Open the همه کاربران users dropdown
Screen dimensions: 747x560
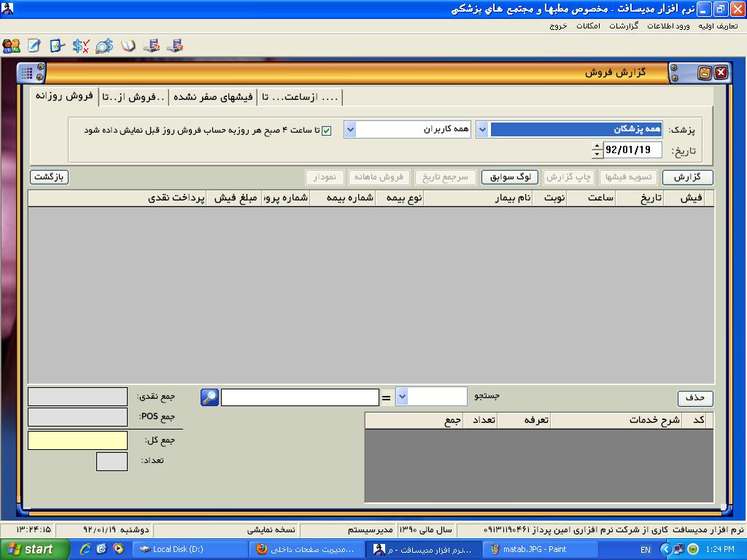click(x=350, y=130)
